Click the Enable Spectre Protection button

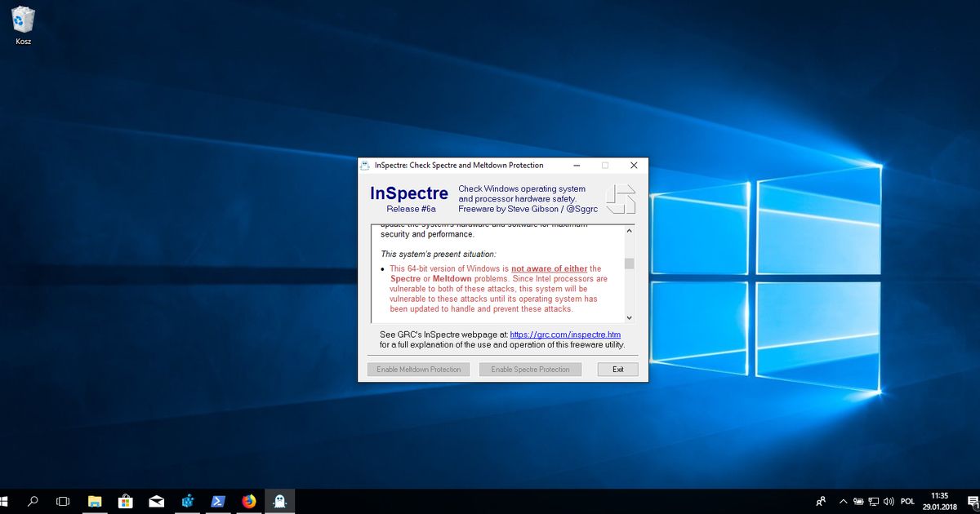pos(530,369)
